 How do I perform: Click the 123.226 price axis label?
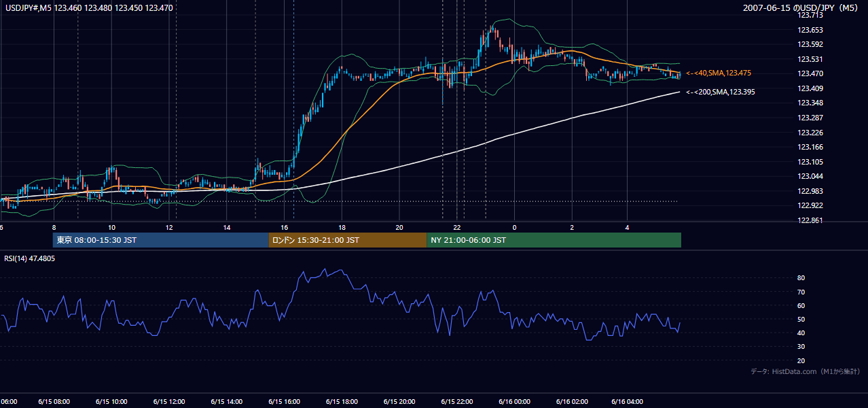(811, 133)
